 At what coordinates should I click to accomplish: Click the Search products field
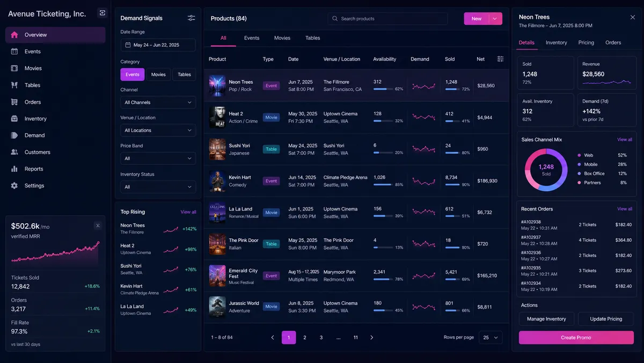[x=387, y=19]
